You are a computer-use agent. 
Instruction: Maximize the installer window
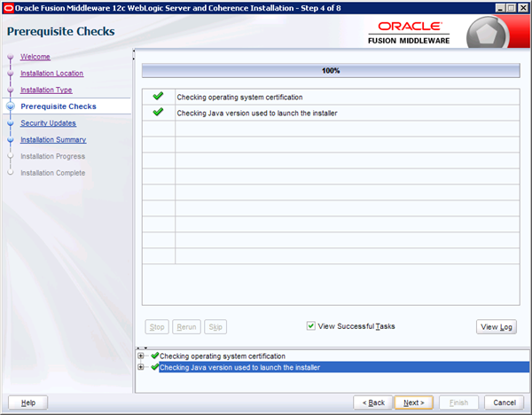point(512,8)
